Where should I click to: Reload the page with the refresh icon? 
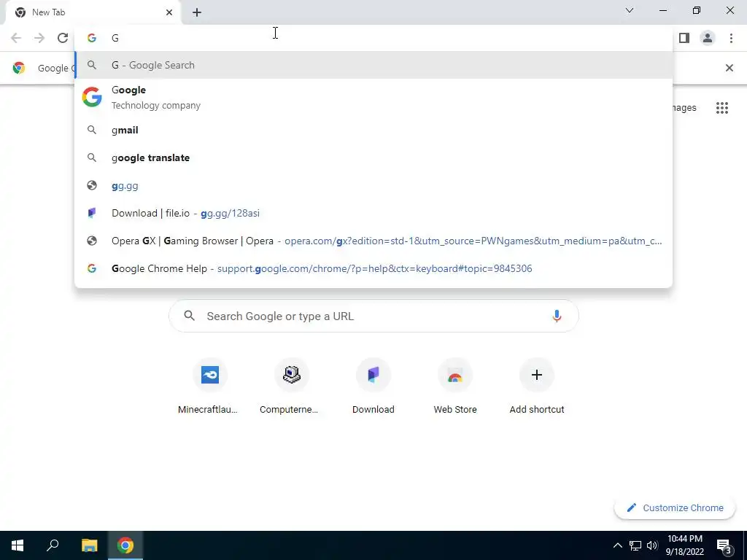[x=63, y=38]
